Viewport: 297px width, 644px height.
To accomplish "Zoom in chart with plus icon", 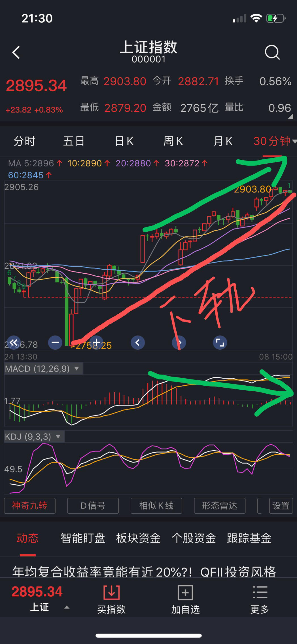I will 96,343.
